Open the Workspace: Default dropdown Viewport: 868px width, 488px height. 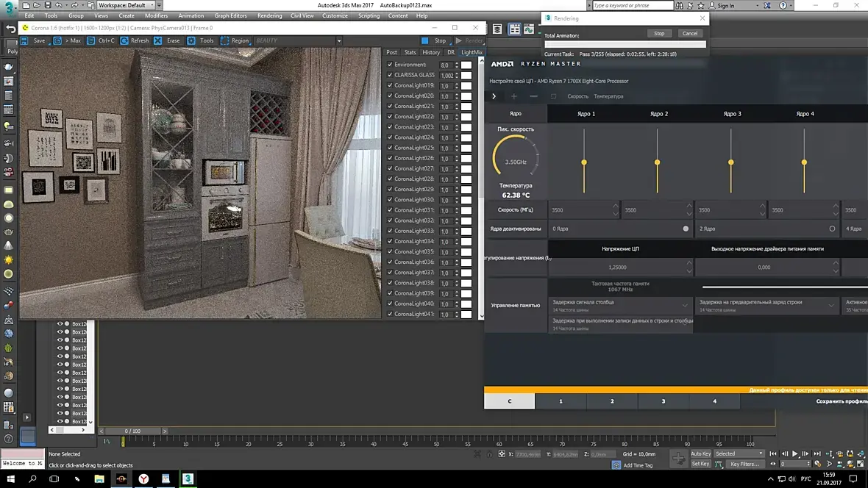127,5
